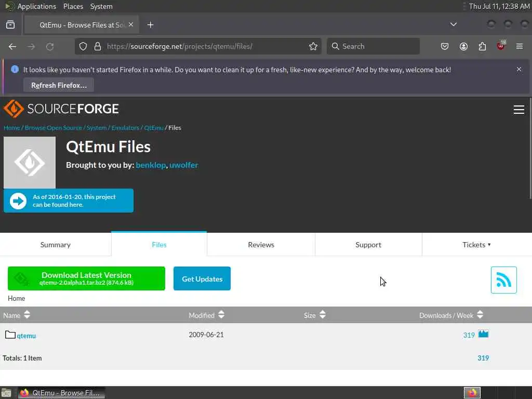This screenshot has width=532, height=399.
Task: Click the project can be found here banner
Action: click(69, 201)
